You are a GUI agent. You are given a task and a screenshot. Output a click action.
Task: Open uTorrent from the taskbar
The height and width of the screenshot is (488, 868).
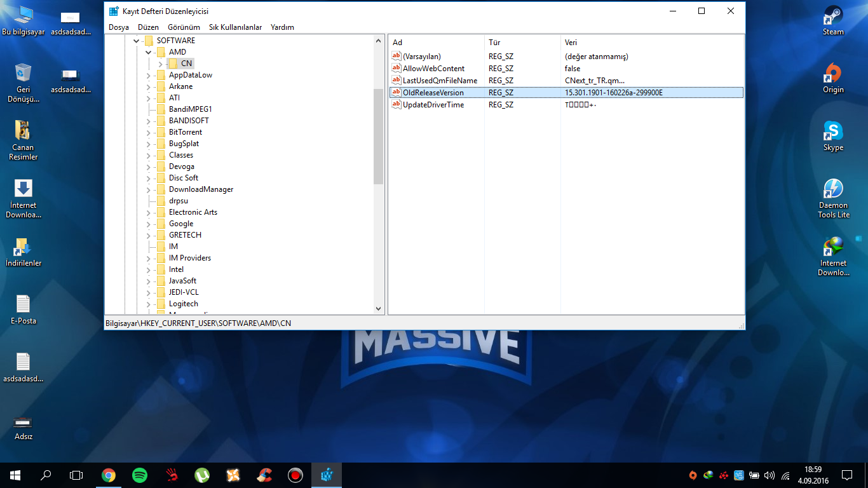click(x=202, y=475)
